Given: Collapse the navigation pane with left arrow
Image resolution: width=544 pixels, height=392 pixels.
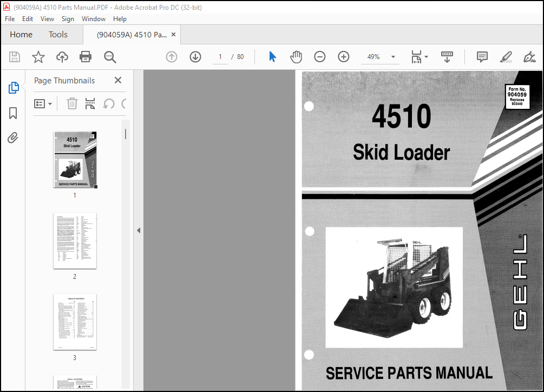Looking at the screenshot, I should tap(139, 230).
